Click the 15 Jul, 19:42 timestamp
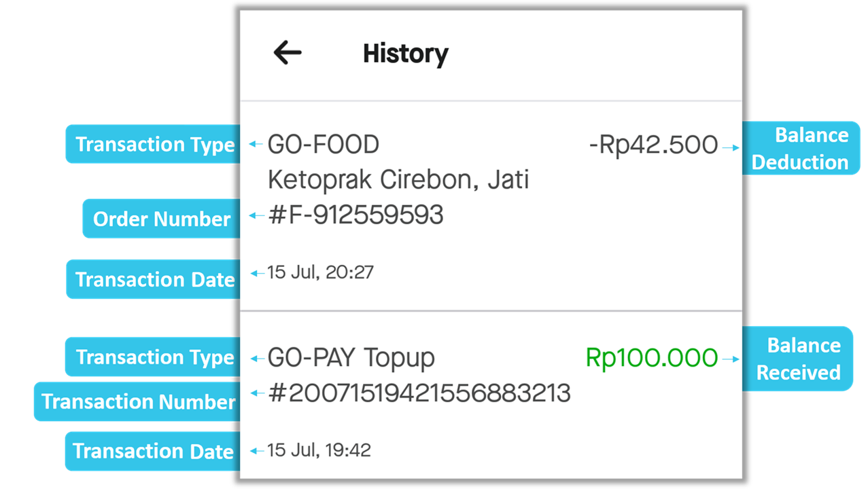This screenshot has height=489, width=868. tap(319, 450)
